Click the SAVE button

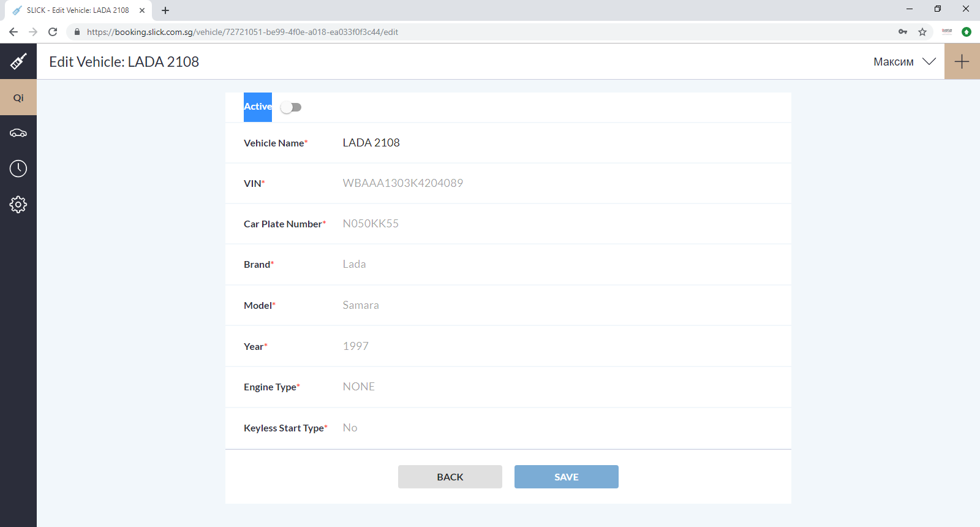click(567, 477)
